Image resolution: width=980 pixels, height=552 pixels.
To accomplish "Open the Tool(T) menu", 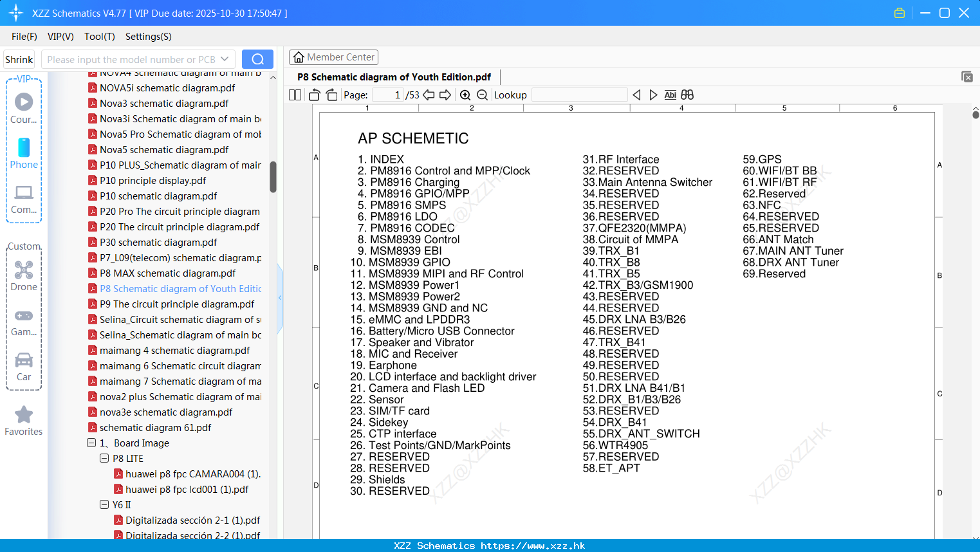I will click(x=100, y=37).
